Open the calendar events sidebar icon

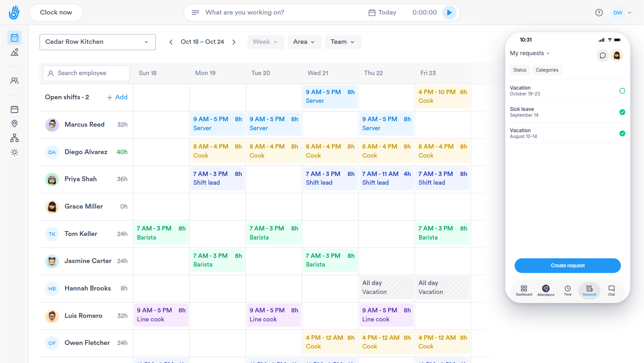pyautogui.click(x=14, y=109)
